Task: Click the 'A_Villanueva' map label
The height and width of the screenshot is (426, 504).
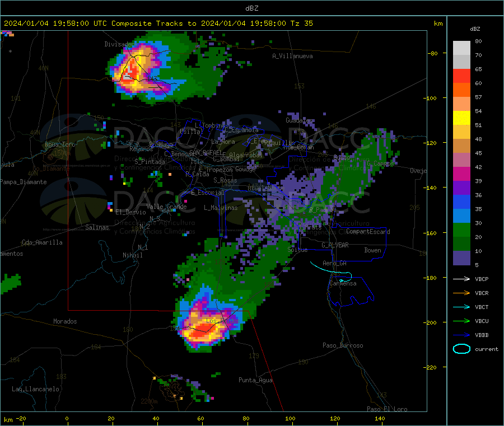Action: [292, 56]
